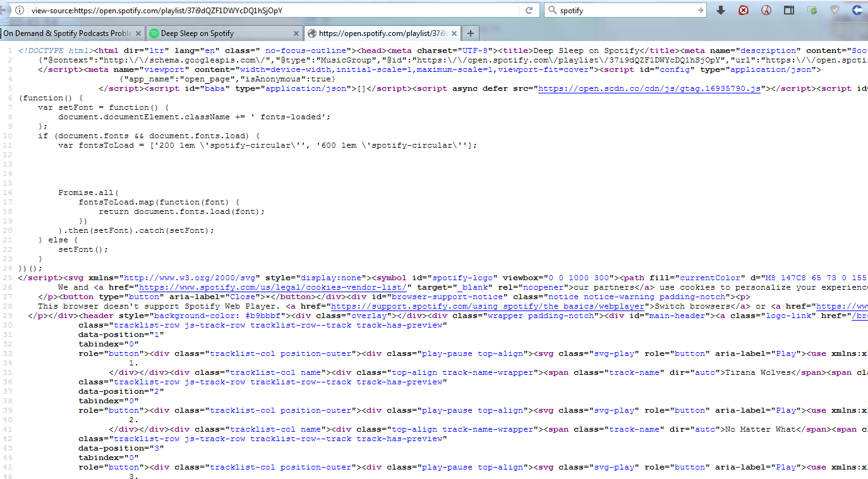Click the red circled X extension icon
The height and width of the screenshot is (479, 868).
[x=744, y=10]
